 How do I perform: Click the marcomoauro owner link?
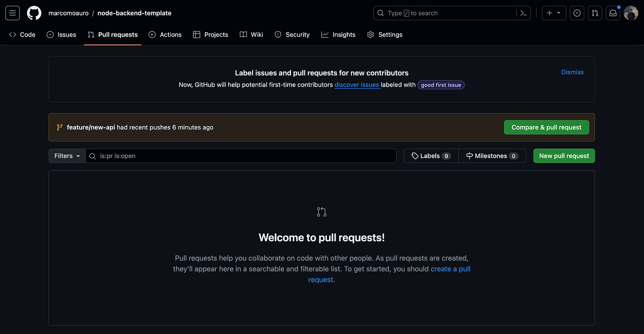[68, 13]
